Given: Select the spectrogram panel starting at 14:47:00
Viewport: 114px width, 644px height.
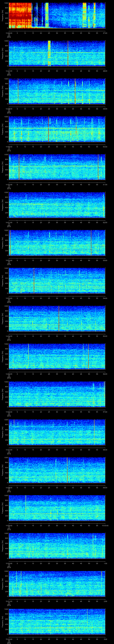Looking at the screenshot, I should 57,53.
